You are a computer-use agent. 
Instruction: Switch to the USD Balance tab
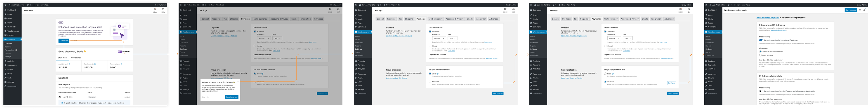tap(76, 58)
